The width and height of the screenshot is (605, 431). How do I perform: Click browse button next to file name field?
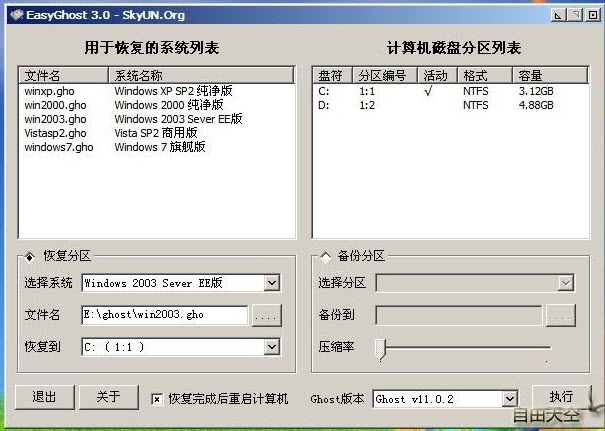pyautogui.click(x=266, y=316)
